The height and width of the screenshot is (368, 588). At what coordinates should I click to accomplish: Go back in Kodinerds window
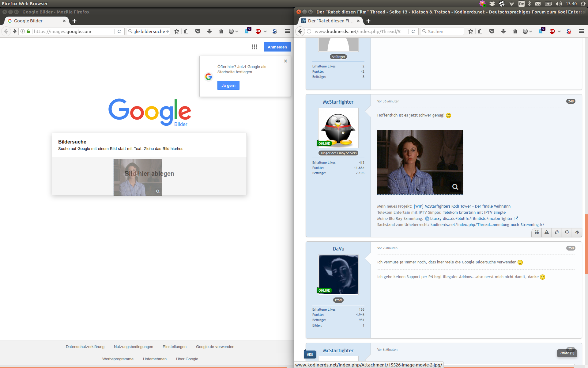click(x=300, y=31)
